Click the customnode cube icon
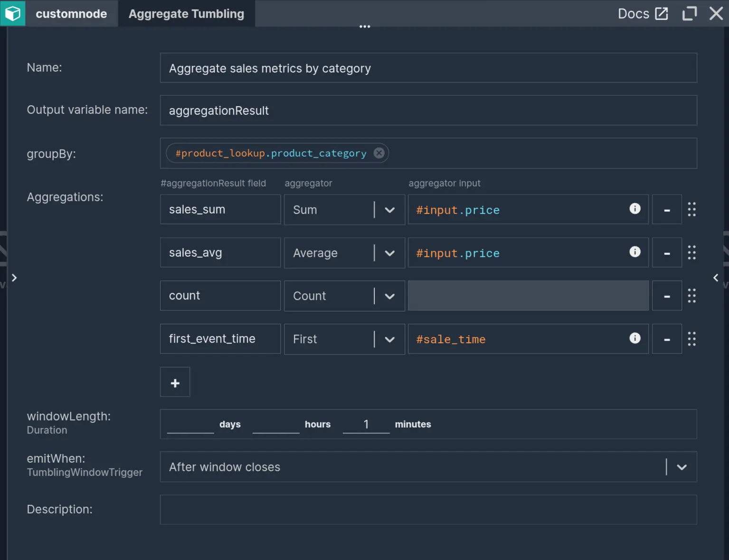 (x=13, y=13)
